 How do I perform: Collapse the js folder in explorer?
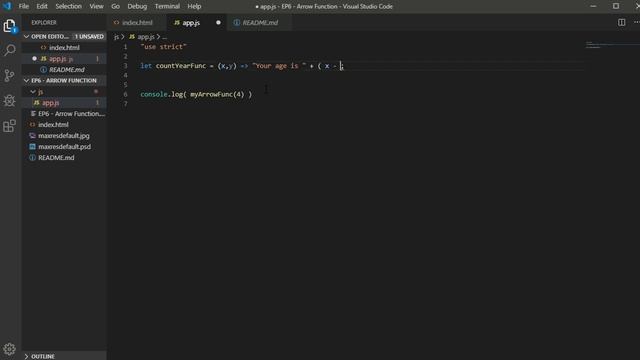coord(63,92)
